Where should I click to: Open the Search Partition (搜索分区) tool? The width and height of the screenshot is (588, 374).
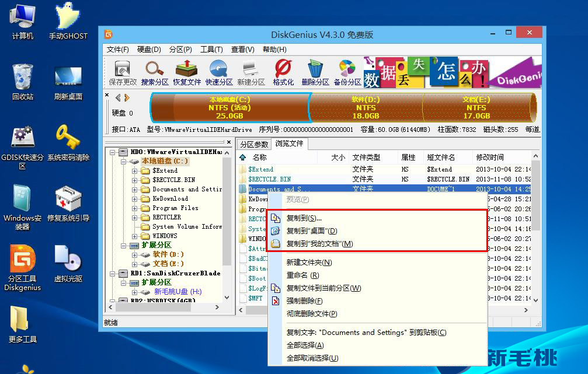(x=155, y=73)
